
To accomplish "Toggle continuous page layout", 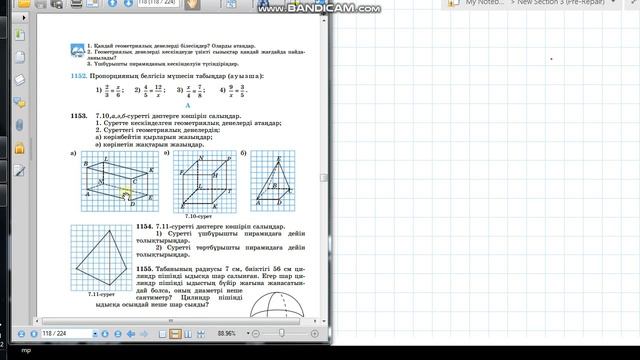I will click(x=175, y=334).
